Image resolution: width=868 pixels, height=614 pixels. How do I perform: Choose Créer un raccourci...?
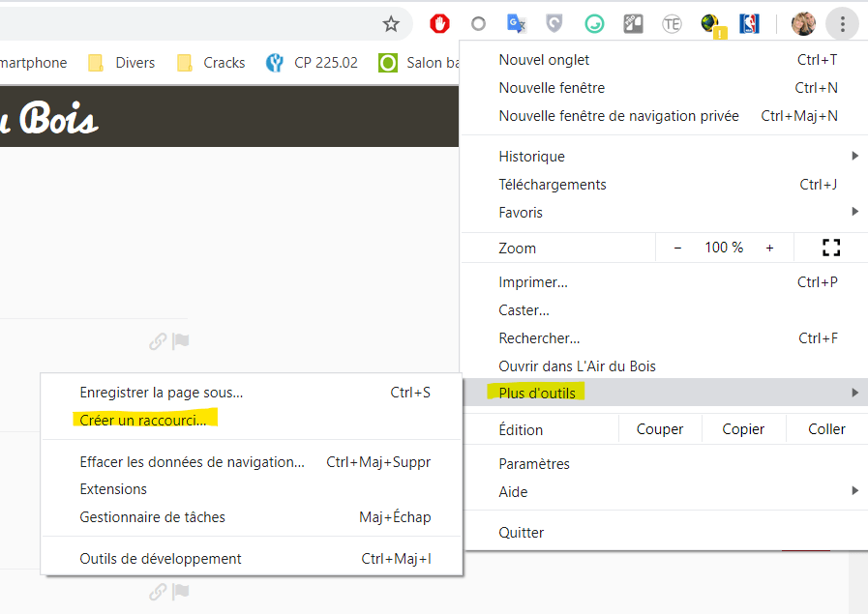coord(252,421)
